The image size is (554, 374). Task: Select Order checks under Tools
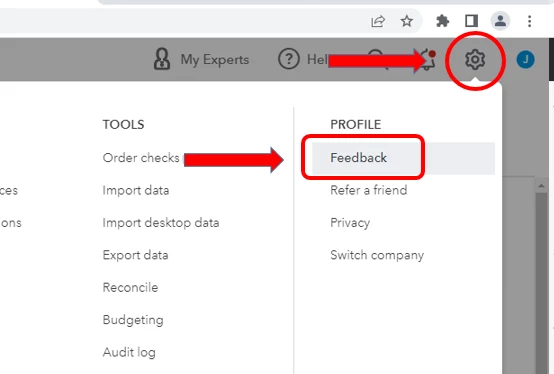click(141, 158)
